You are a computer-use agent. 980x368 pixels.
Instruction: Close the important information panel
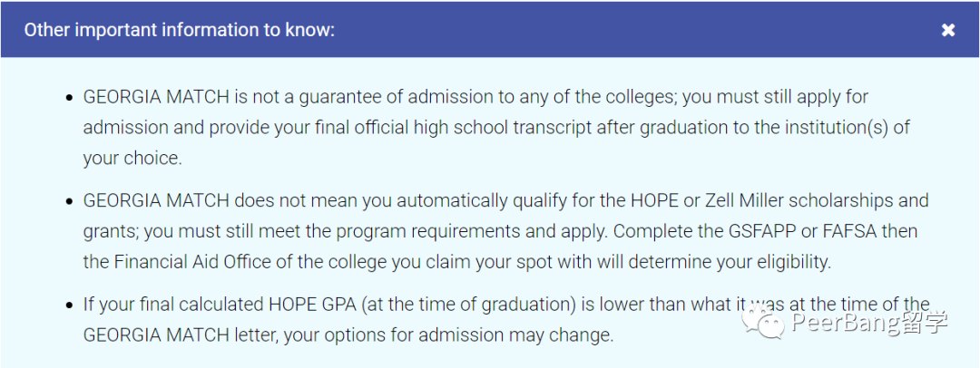947,30
